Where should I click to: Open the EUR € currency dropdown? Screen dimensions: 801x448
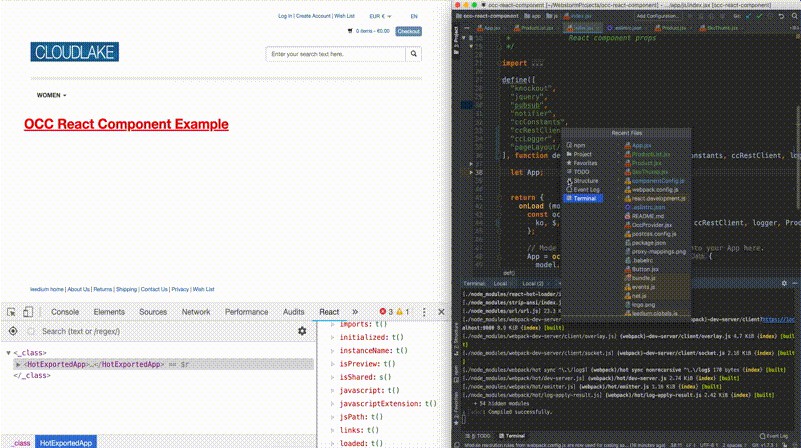tap(380, 16)
